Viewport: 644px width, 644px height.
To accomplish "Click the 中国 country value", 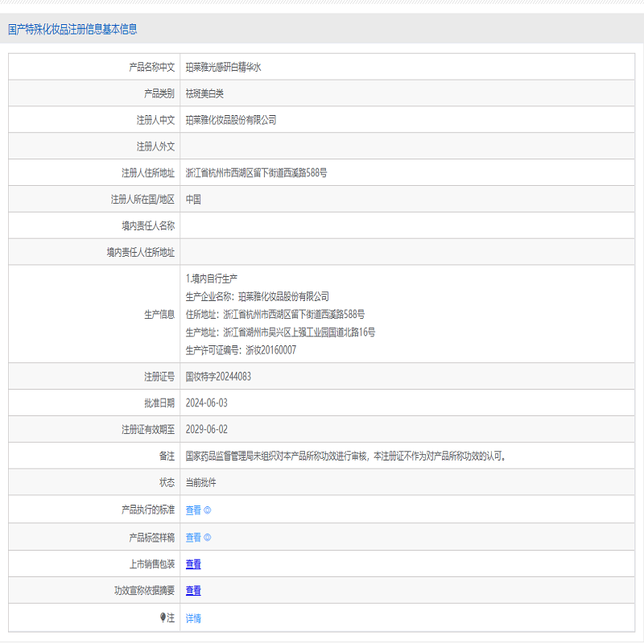I will tap(193, 200).
